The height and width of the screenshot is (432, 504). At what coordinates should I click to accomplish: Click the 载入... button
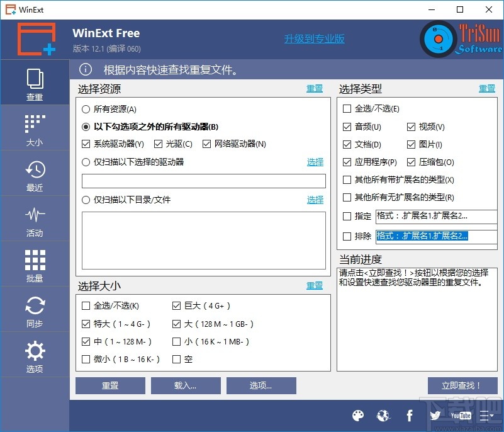(x=185, y=385)
